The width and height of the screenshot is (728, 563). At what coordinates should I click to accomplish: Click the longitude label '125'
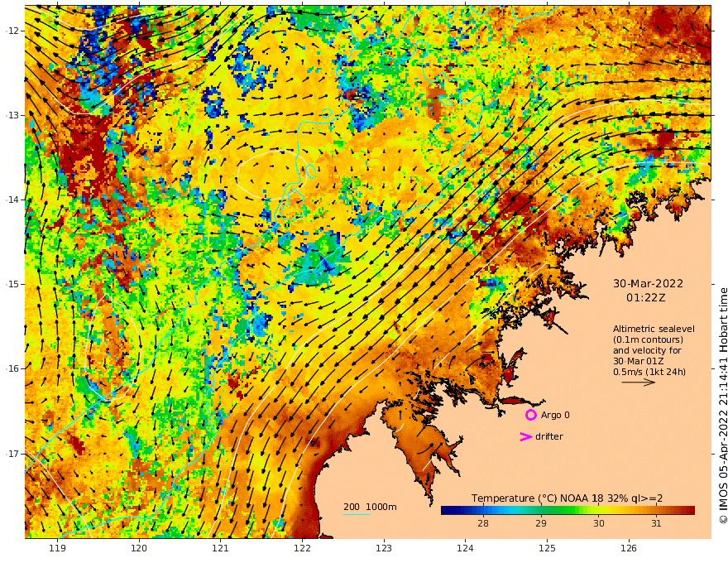click(548, 548)
